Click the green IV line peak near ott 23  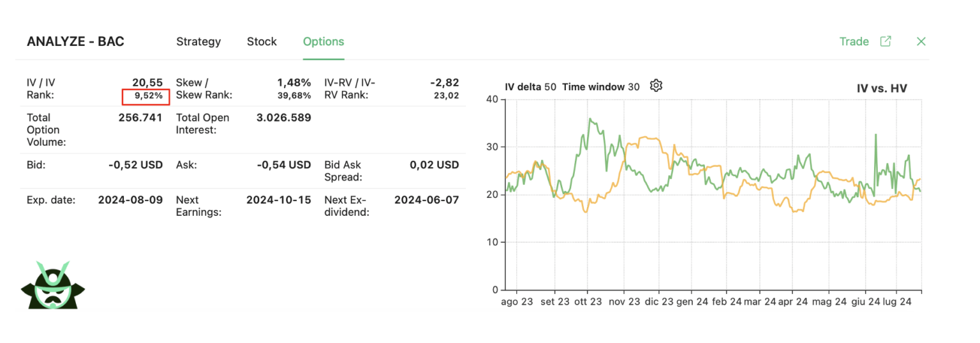pos(590,119)
